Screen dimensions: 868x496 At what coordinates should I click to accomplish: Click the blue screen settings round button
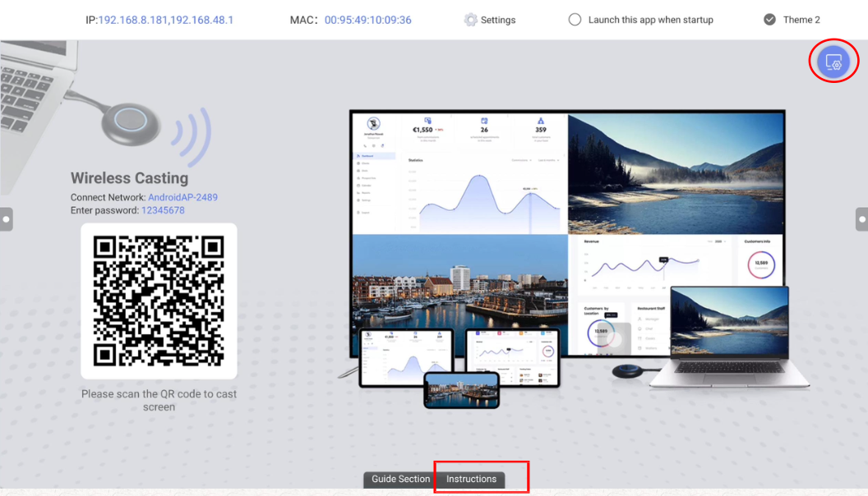pyautogui.click(x=833, y=62)
